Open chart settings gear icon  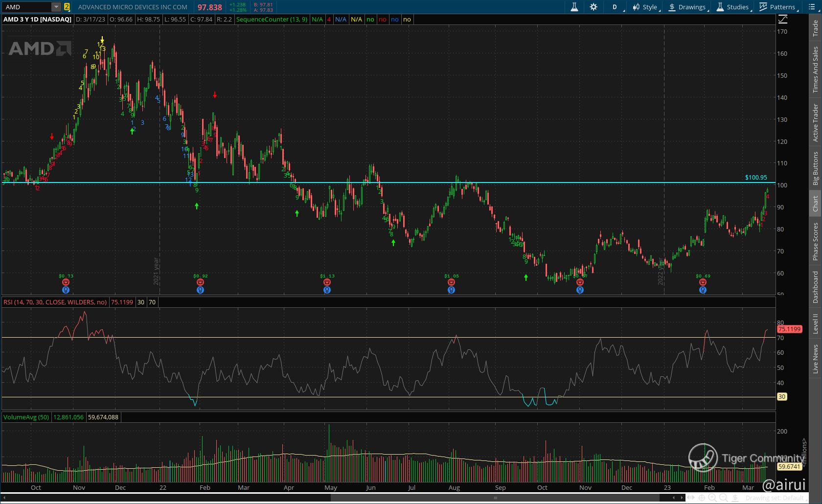pos(594,7)
